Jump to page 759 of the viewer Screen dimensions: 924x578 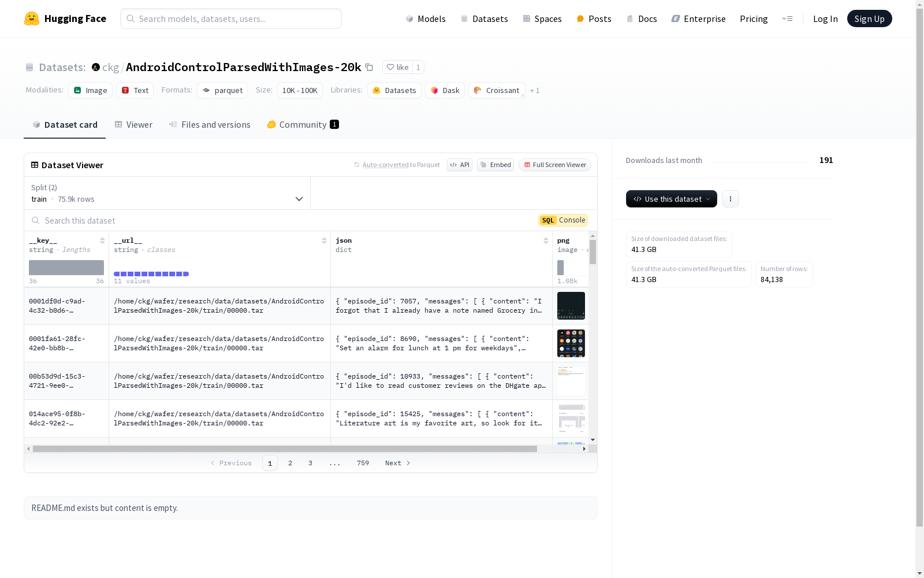point(363,463)
